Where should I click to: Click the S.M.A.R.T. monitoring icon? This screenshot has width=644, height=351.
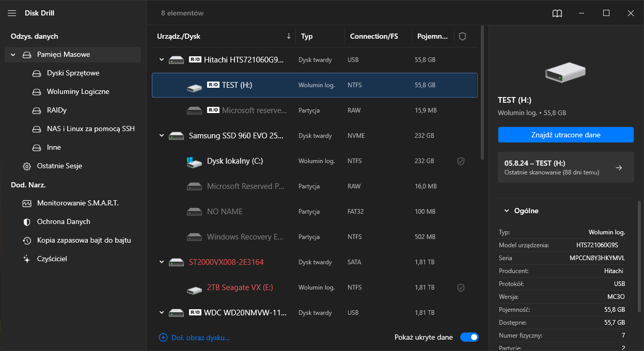point(27,203)
